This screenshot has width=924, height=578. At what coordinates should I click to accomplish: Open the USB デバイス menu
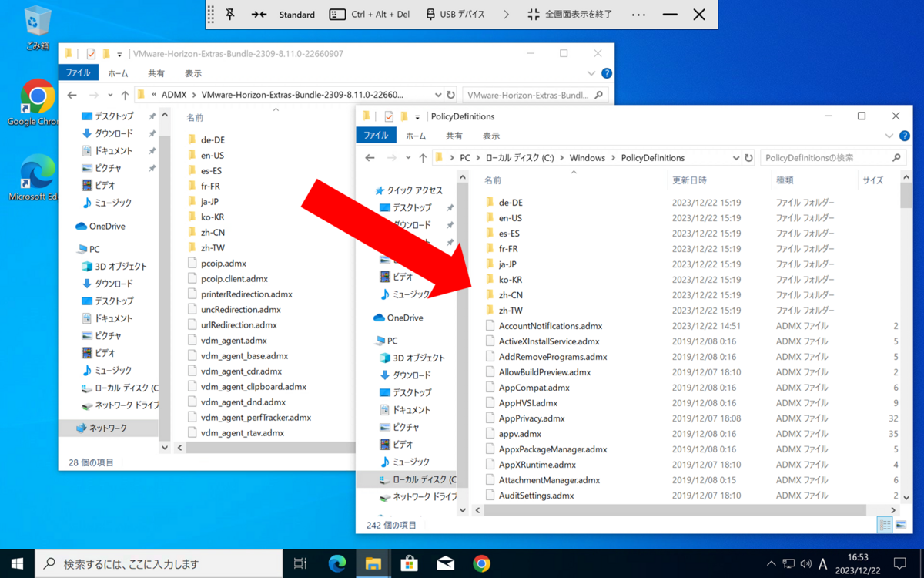point(456,15)
